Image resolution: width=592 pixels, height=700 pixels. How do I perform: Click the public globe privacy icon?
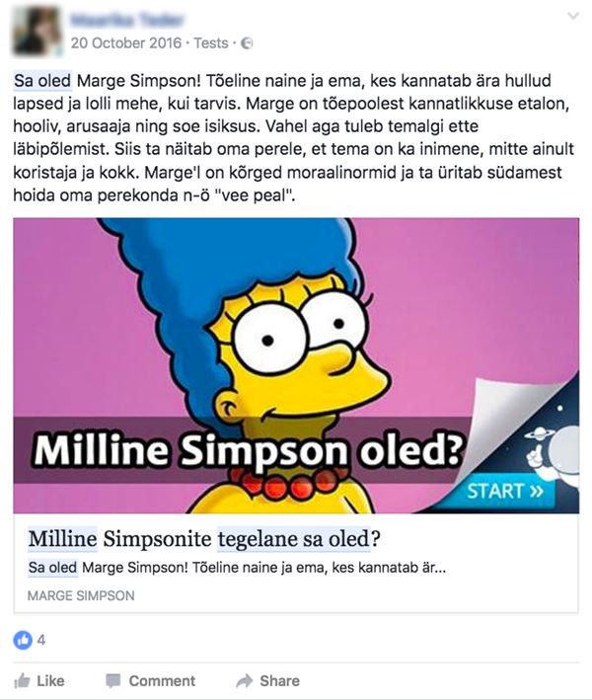pyautogui.click(x=247, y=43)
